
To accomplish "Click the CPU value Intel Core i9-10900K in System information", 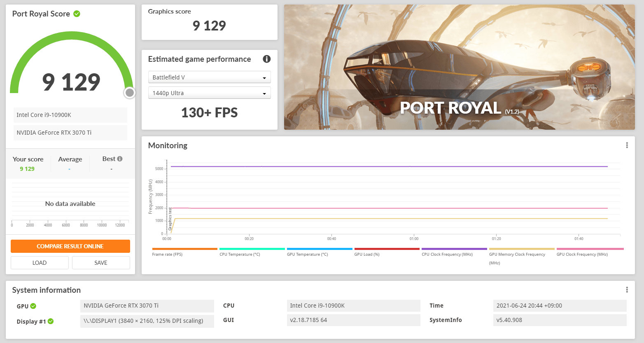I will (353, 306).
